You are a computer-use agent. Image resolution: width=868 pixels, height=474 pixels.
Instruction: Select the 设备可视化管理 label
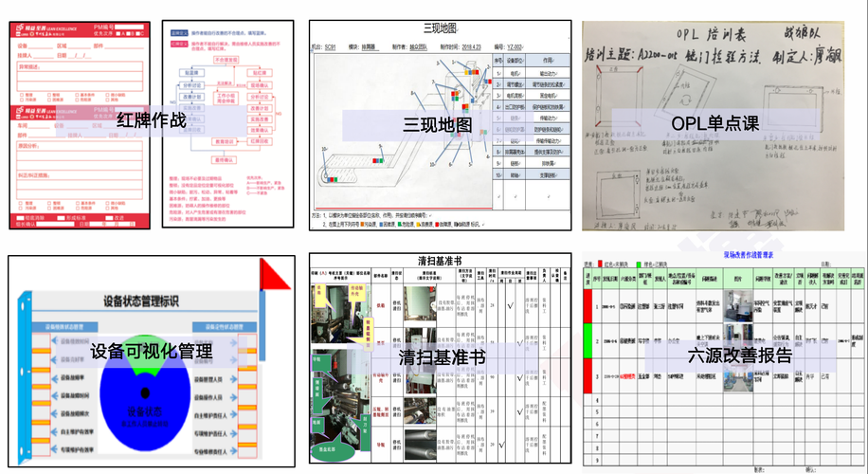(151, 353)
